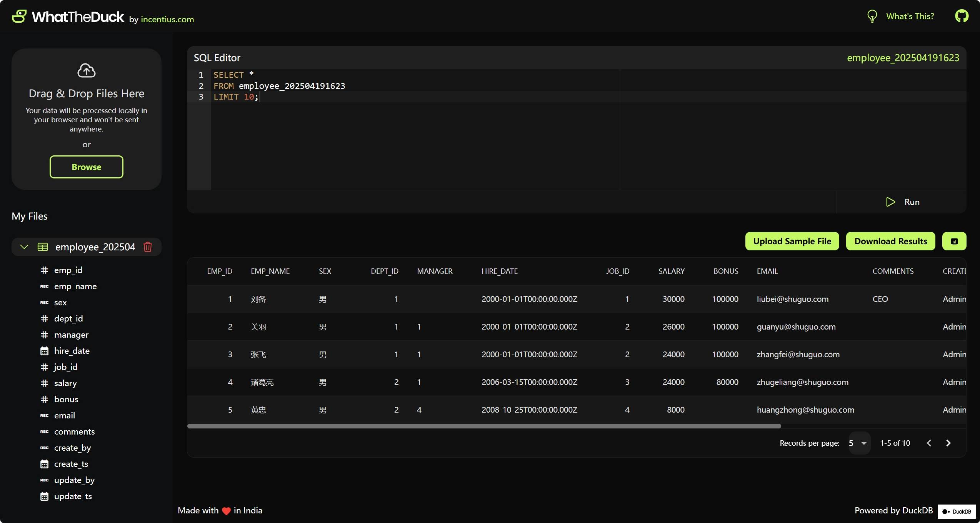Delete the employee_202504 file with trash icon
Screen dimensions: 980x523
click(148, 247)
